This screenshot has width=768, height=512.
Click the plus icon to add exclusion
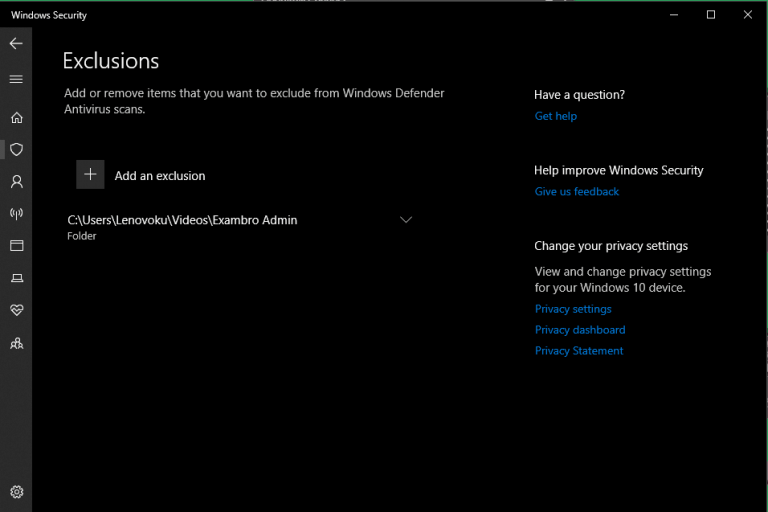tap(90, 174)
